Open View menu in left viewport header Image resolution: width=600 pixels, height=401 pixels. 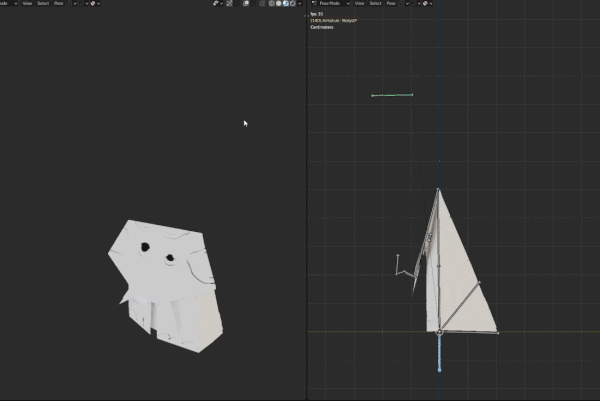click(27, 3)
